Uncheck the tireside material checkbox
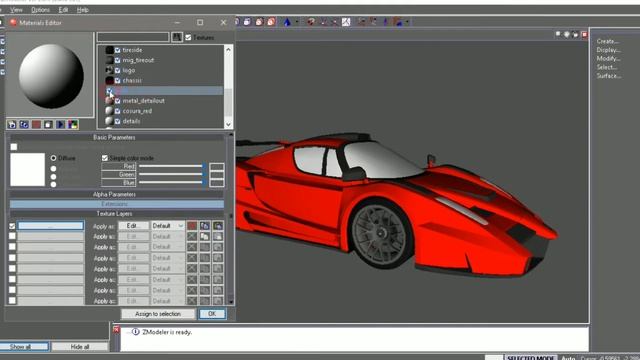The width and height of the screenshot is (640, 360). pos(118,50)
